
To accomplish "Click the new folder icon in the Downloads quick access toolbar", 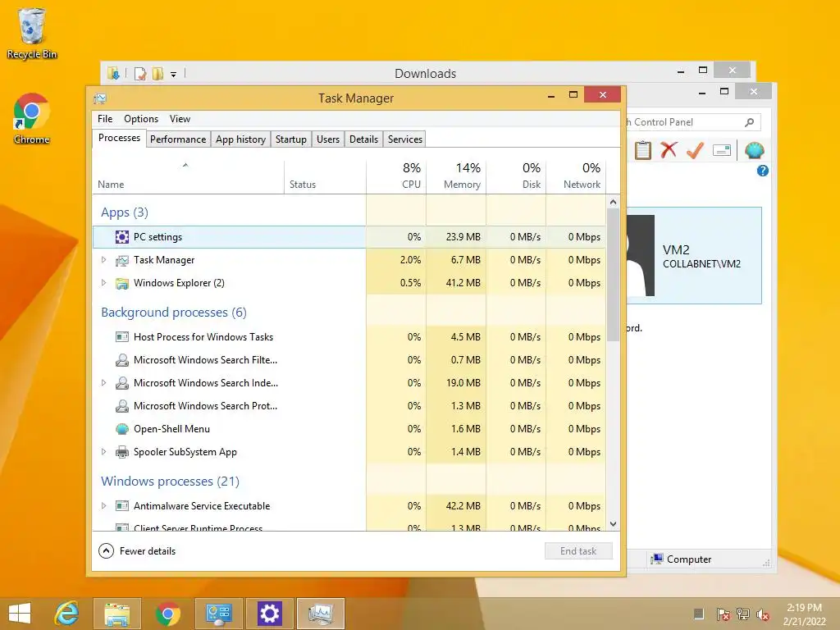I will (x=157, y=73).
